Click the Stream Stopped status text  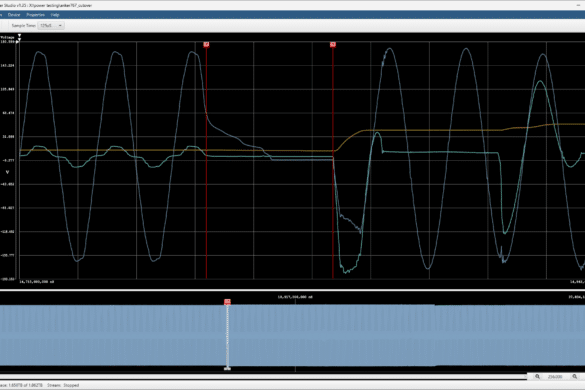(63, 385)
